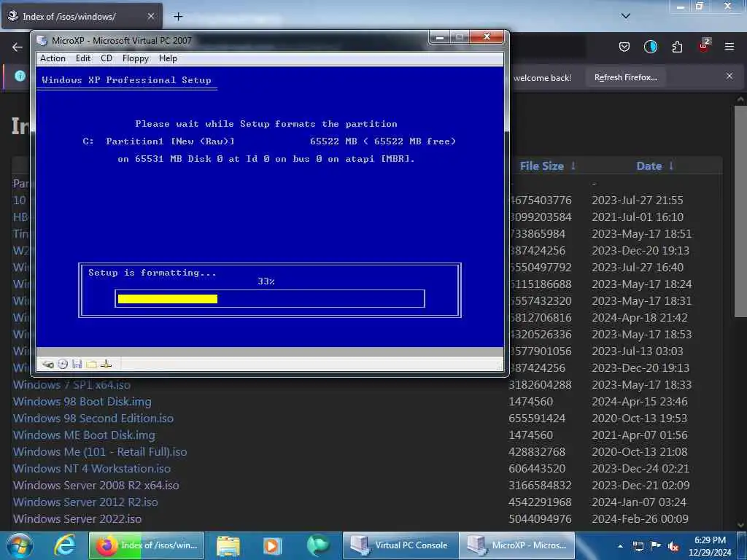Open Windows NT 4 Workstation.iso link
Screen dimensions: 747x560
[91, 469]
